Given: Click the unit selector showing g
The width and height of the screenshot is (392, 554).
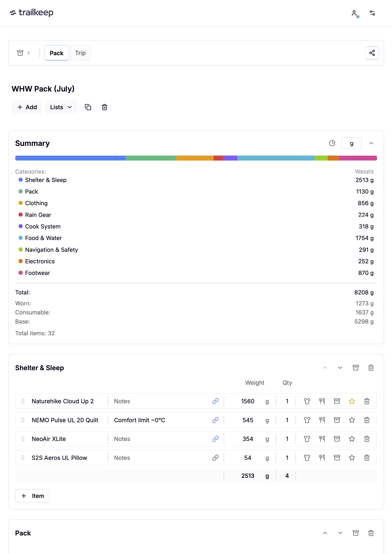Looking at the screenshot, I should pyautogui.click(x=351, y=143).
